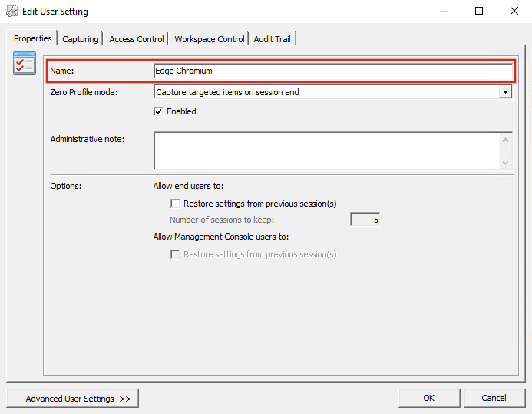
Task: Click inside the Administrative note text box
Action: coord(326,151)
